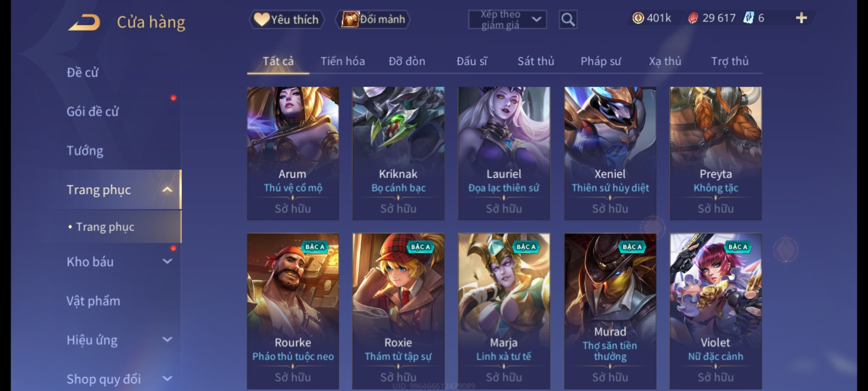Tap the red ruby currency icon

[693, 18]
